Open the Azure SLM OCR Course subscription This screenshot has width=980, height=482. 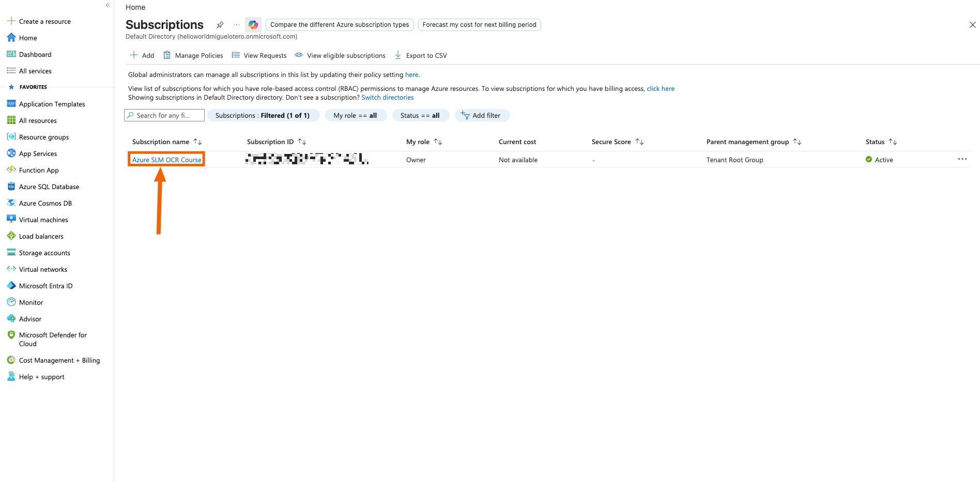[166, 160]
